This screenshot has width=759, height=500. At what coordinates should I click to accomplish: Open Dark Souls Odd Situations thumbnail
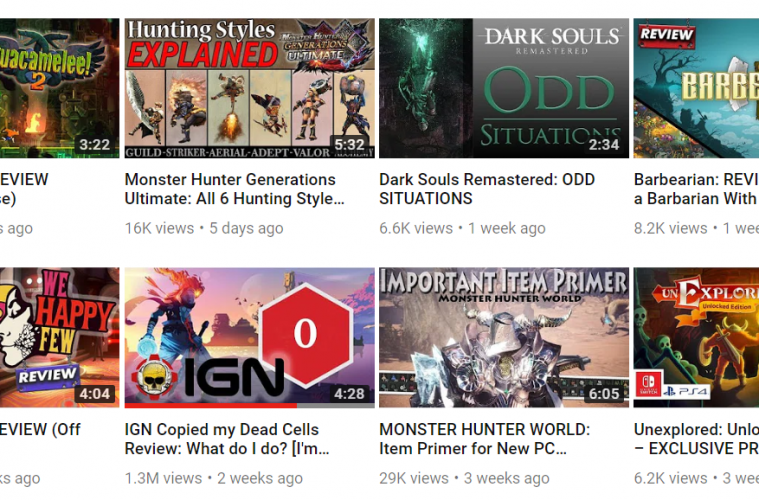pos(504,88)
